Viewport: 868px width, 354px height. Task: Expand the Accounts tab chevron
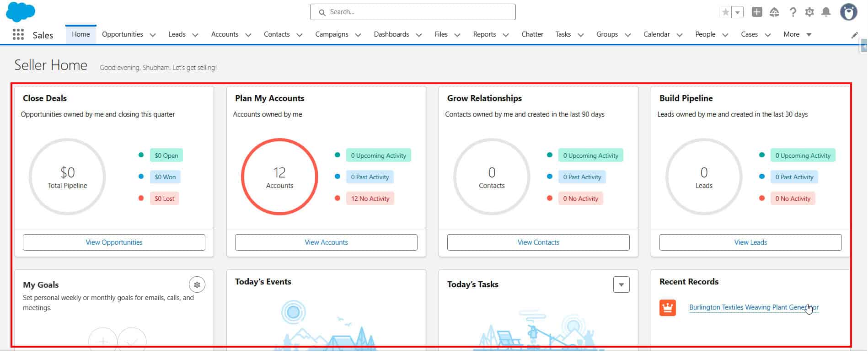(248, 35)
